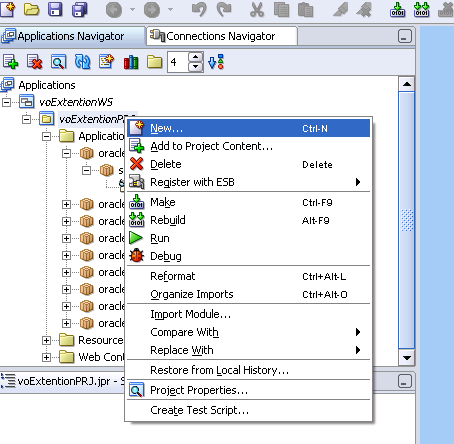Click the sort by type icon in navigator
454x444 pixels.
(216, 62)
